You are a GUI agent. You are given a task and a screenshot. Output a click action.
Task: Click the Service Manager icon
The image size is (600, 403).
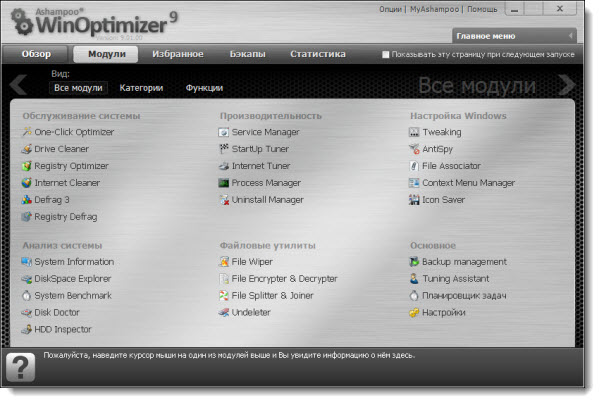point(223,132)
